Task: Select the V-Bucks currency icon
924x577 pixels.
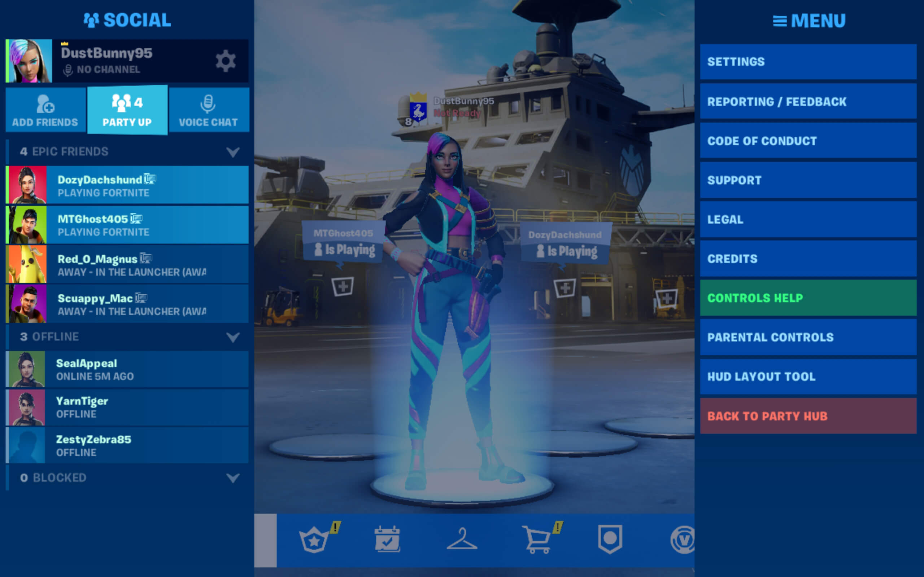Action: click(x=681, y=538)
